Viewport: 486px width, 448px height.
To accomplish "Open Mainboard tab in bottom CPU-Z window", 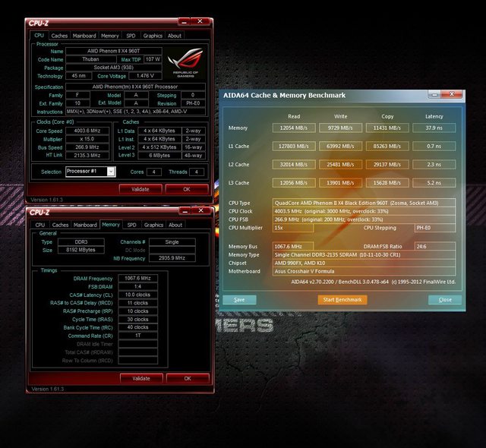I will [x=85, y=225].
